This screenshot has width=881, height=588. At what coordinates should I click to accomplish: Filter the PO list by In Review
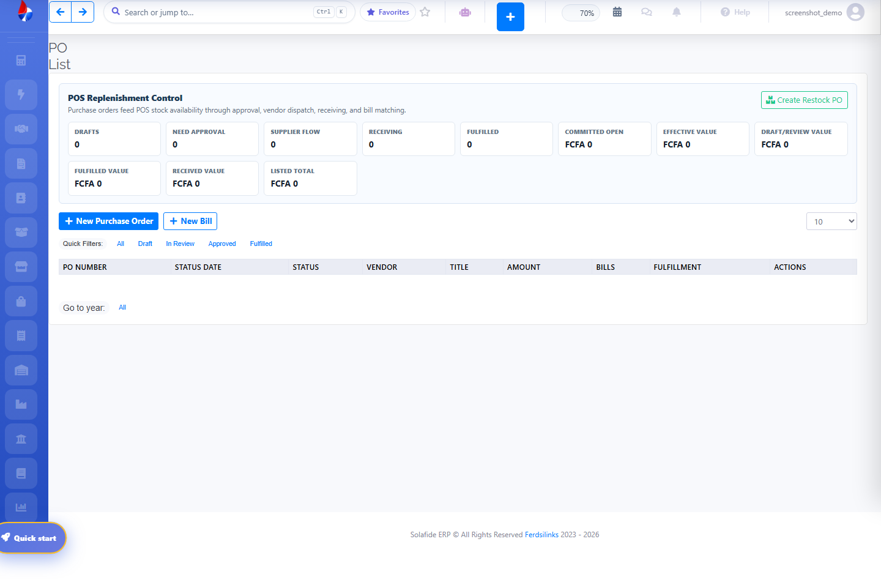click(180, 244)
